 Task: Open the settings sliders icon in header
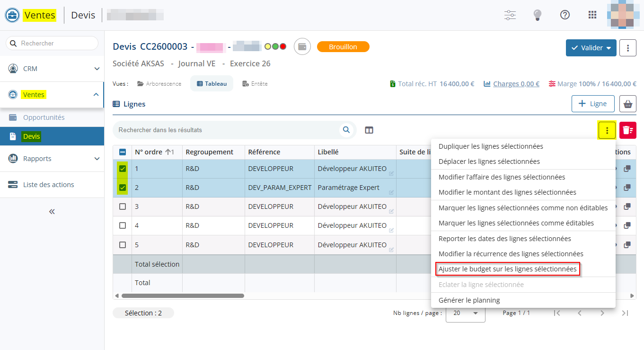tap(510, 15)
